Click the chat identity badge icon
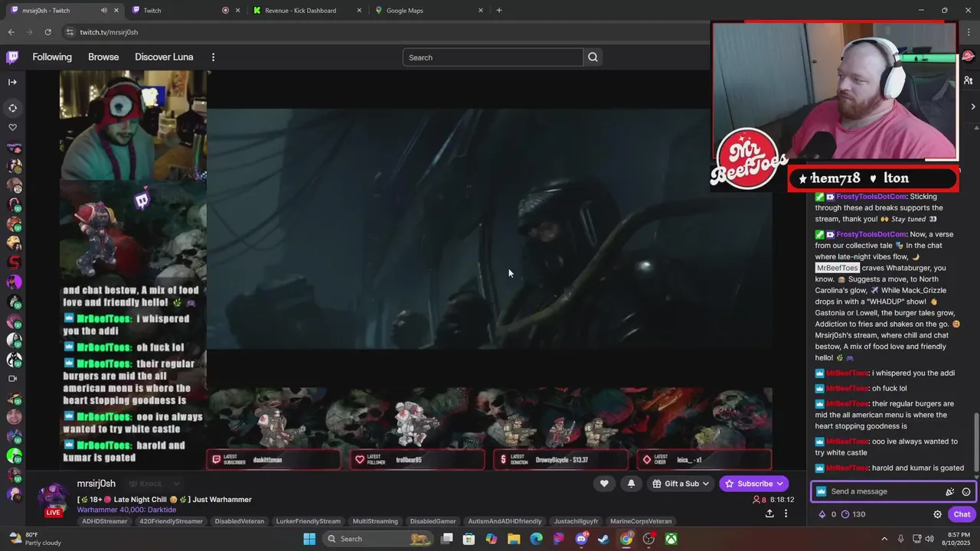980x551 pixels. click(x=822, y=491)
